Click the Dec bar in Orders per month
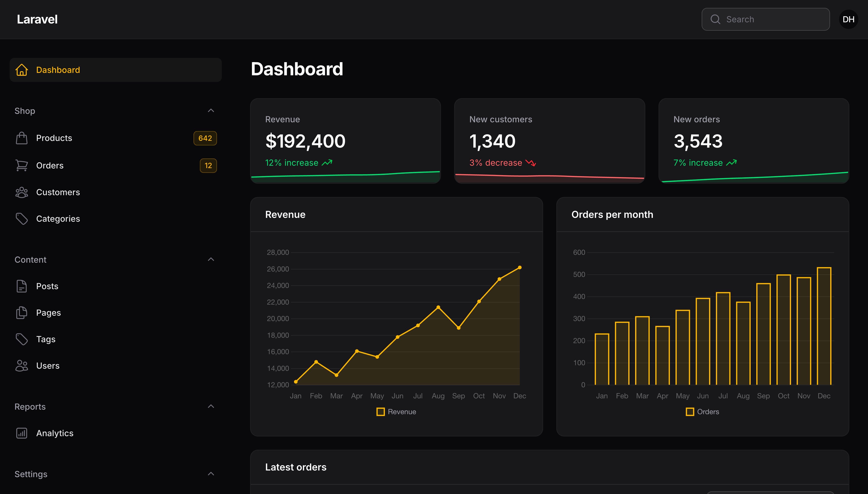868x494 pixels. (824, 326)
